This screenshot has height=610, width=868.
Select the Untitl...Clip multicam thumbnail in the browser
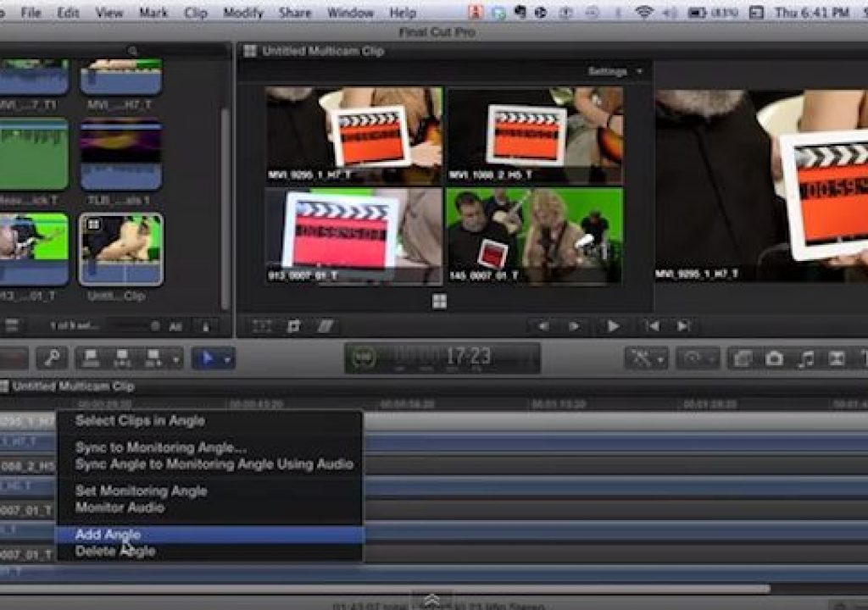[121, 249]
